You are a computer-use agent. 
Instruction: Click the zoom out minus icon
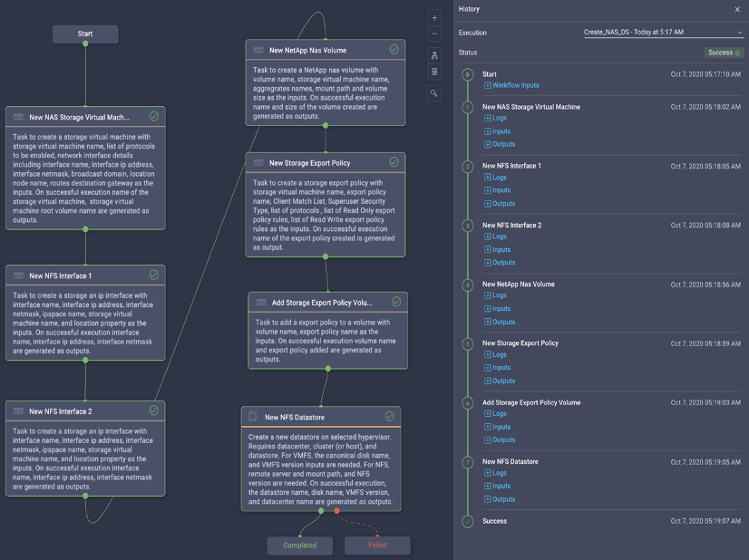(434, 34)
